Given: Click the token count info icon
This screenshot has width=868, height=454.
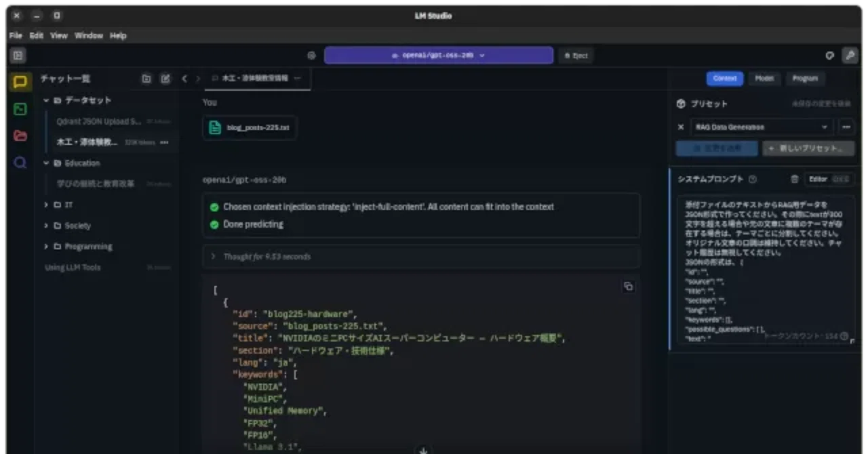Looking at the screenshot, I should tap(844, 335).
